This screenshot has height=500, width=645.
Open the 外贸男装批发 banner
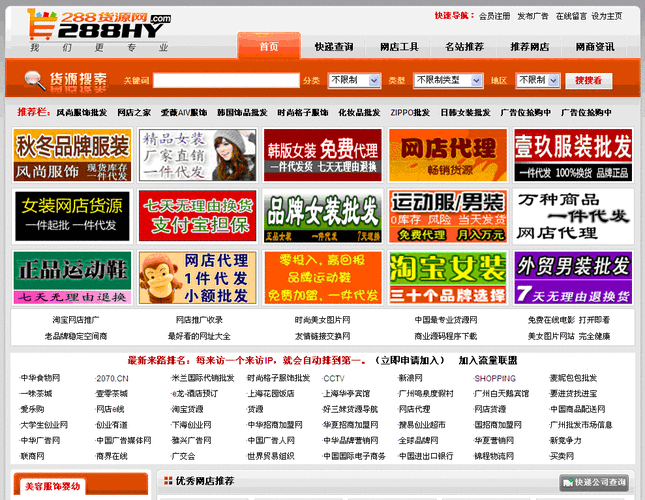pyautogui.click(x=572, y=277)
